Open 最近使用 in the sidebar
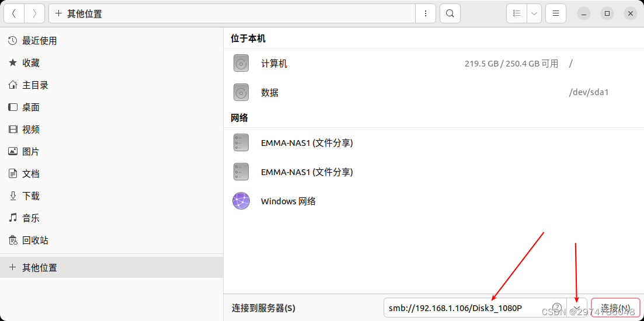644x321 pixels. pyautogui.click(x=112, y=41)
